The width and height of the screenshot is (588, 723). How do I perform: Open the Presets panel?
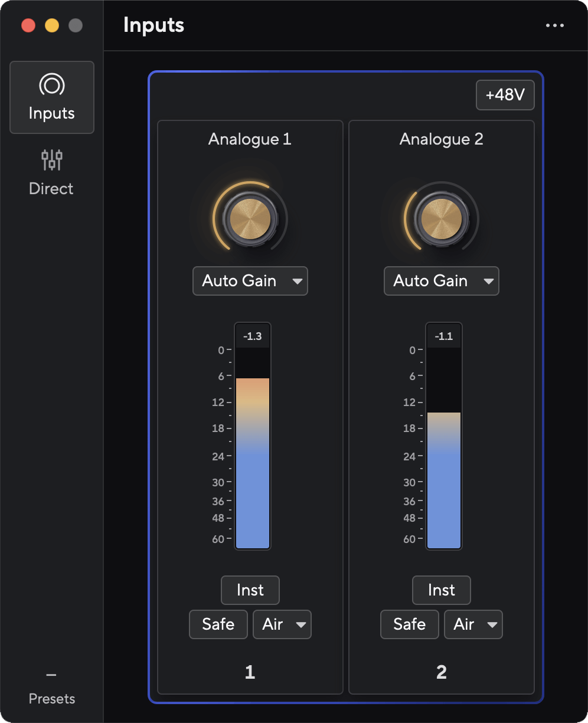coord(52,689)
